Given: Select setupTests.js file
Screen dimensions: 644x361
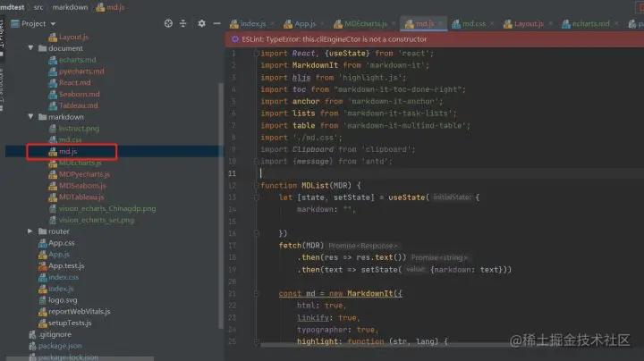Looking at the screenshot, I should point(65,323).
